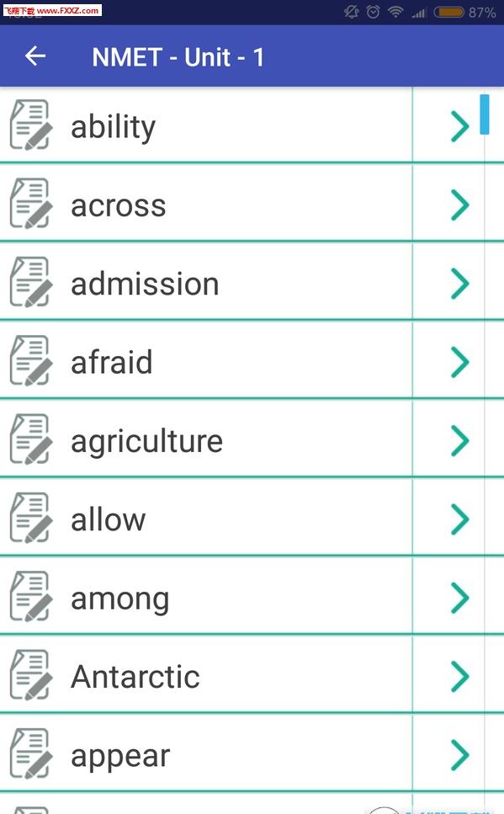
Task: Select the word Antarctic
Action: 135,677
